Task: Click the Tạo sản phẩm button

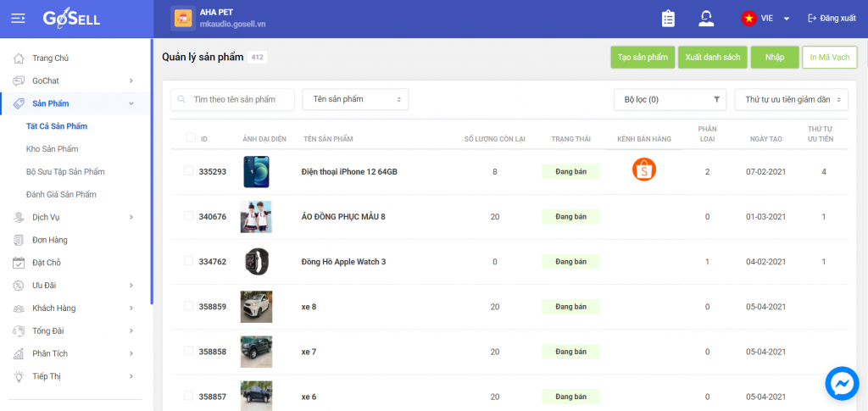Action: coord(643,58)
